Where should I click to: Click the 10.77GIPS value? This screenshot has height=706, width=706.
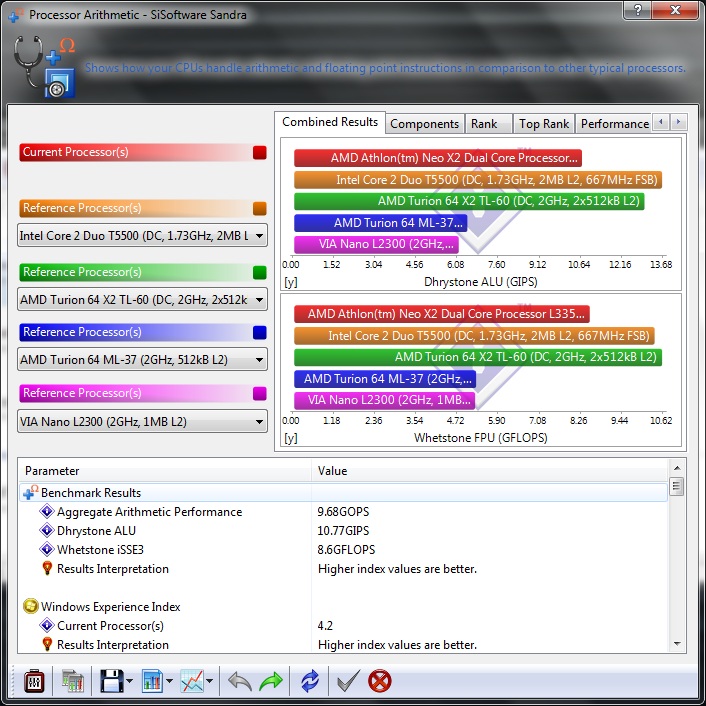coord(343,530)
